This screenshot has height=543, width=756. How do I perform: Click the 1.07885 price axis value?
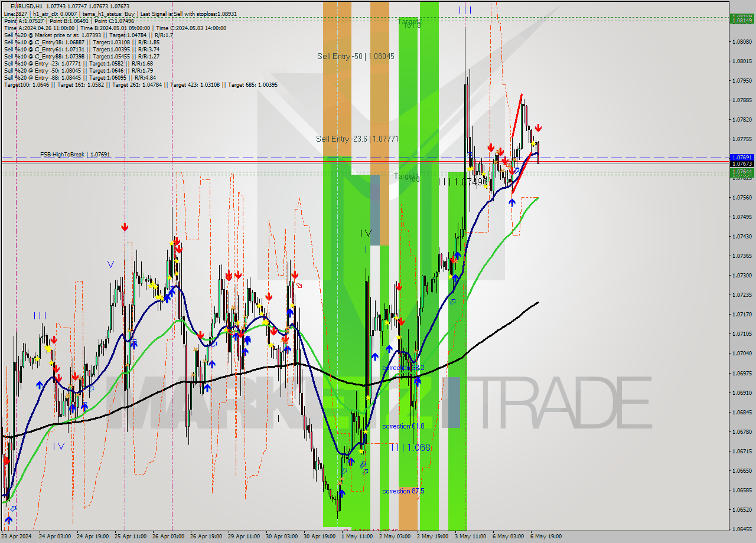tap(742, 100)
